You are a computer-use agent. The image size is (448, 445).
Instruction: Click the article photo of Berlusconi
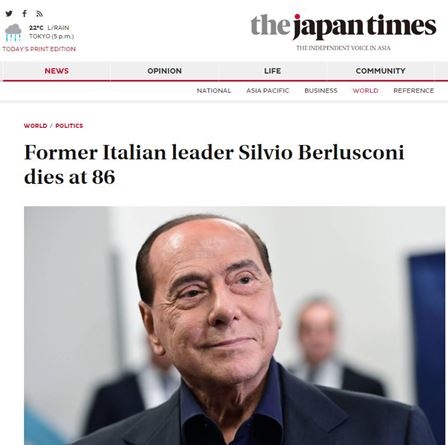point(234,326)
